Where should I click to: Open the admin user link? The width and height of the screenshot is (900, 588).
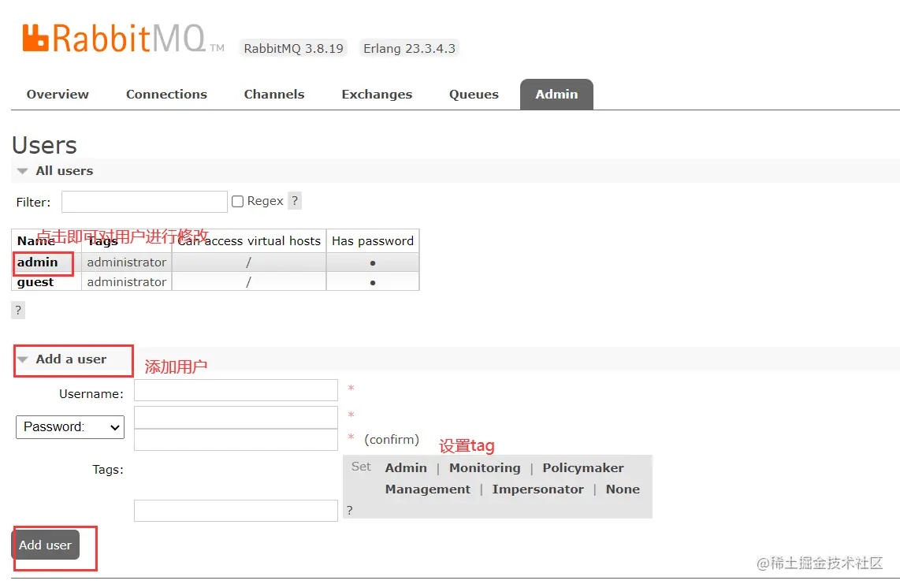(37, 262)
